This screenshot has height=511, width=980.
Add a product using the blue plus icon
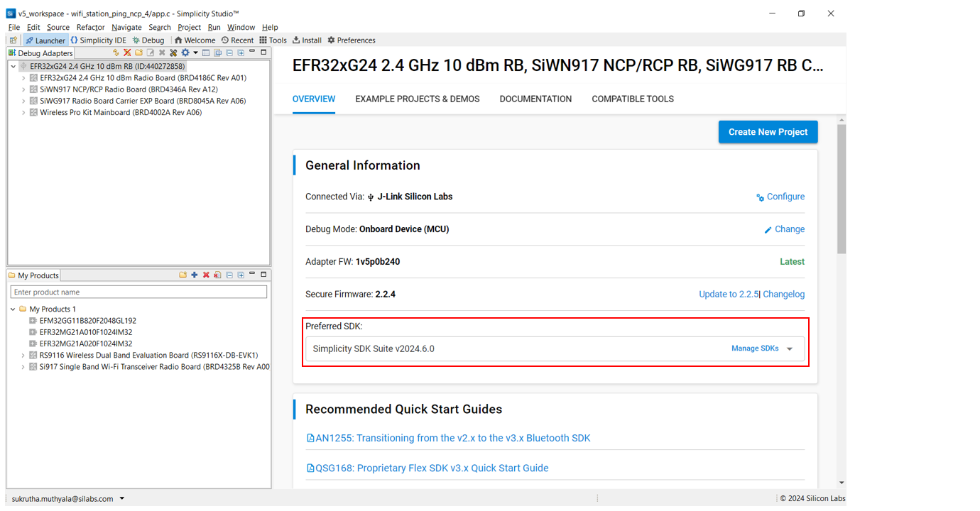pyautogui.click(x=194, y=275)
